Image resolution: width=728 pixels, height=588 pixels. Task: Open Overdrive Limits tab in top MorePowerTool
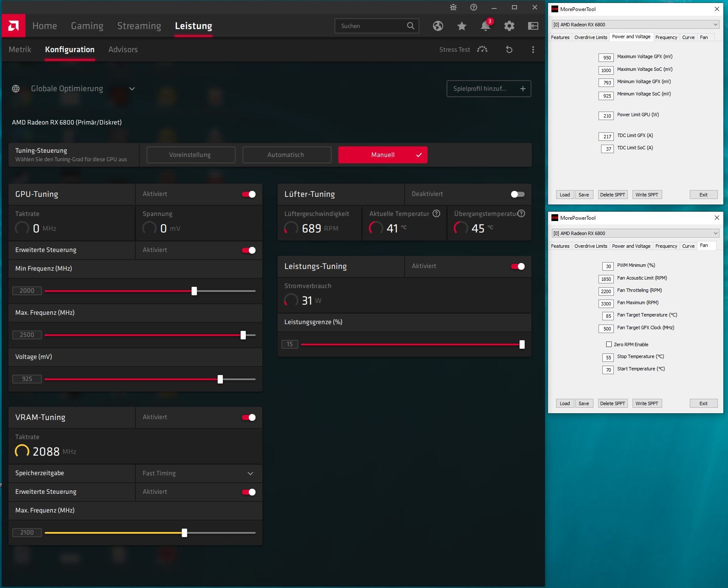click(590, 37)
